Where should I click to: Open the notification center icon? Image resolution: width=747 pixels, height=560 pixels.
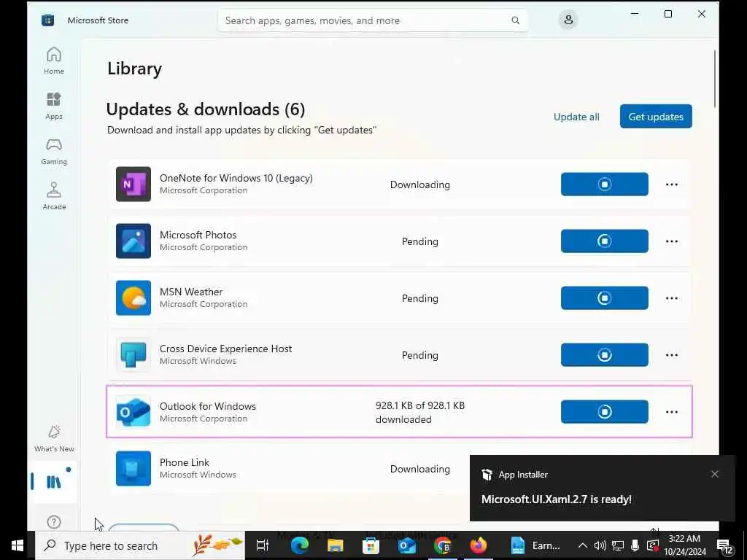coord(725,546)
